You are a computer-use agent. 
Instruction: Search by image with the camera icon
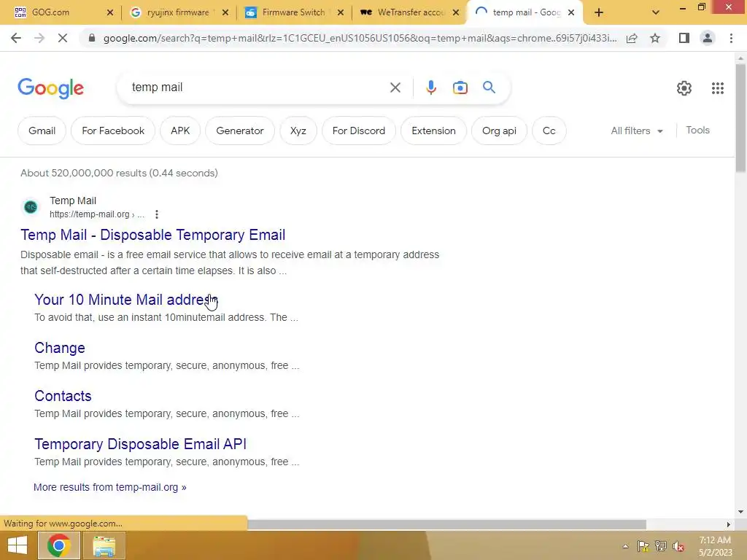coord(460,87)
